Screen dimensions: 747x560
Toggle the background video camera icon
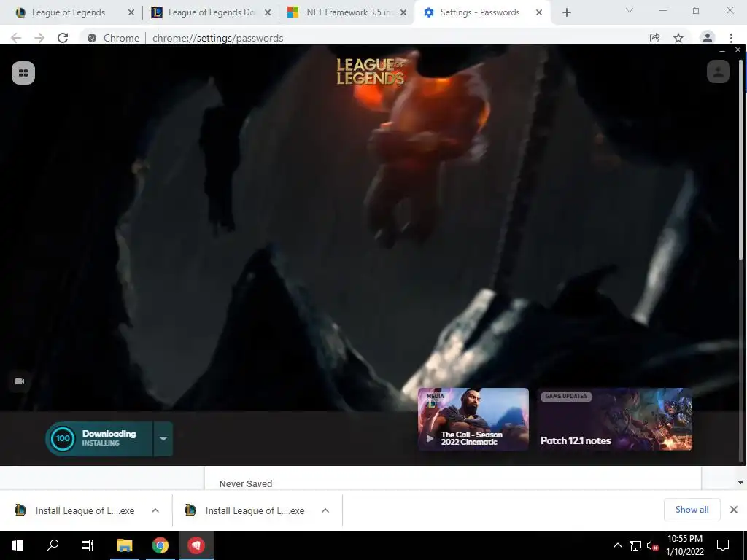click(20, 381)
